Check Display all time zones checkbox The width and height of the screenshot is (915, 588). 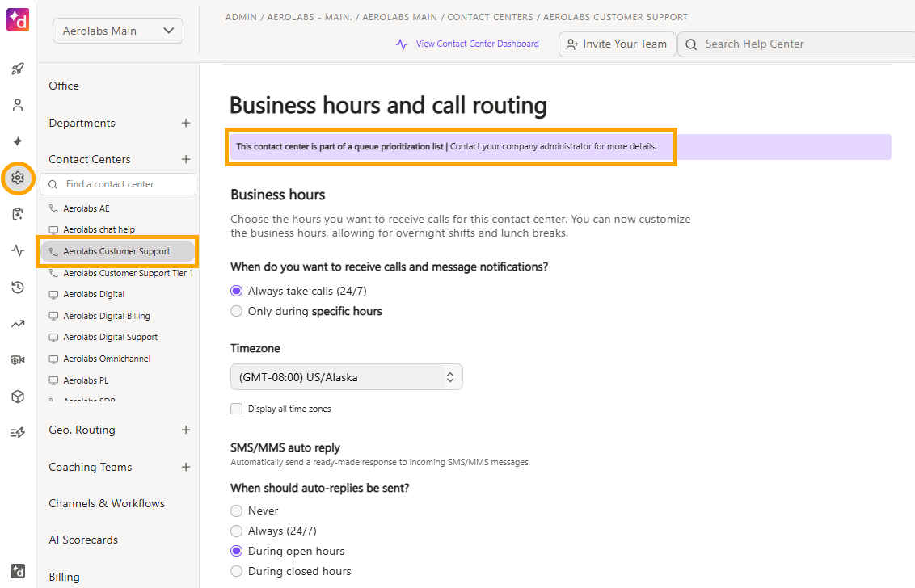(x=236, y=409)
